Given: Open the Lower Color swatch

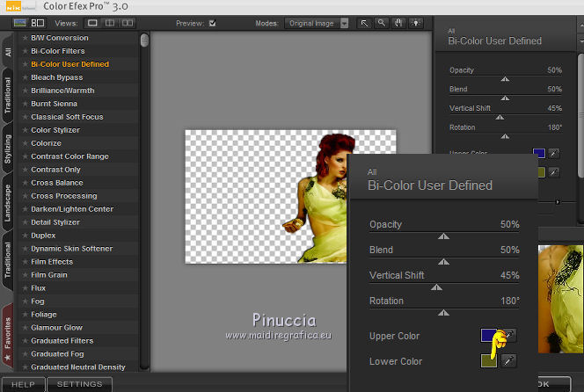Looking at the screenshot, I should [489, 361].
